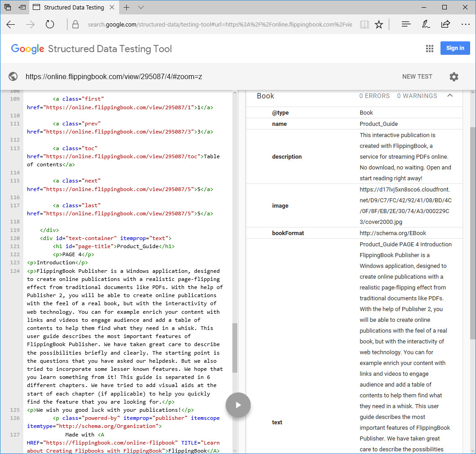
Task: Click code line number 126
Action: pyautogui.click(x=15, y=418)
